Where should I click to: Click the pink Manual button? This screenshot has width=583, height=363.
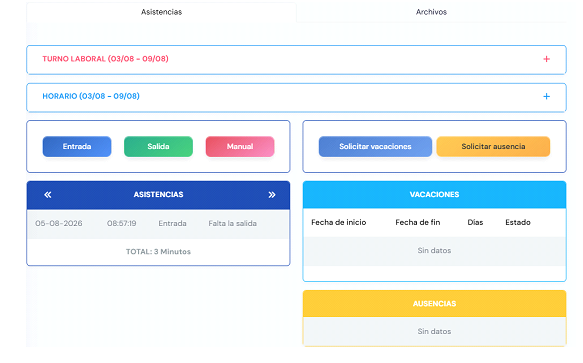pos(240,147)
